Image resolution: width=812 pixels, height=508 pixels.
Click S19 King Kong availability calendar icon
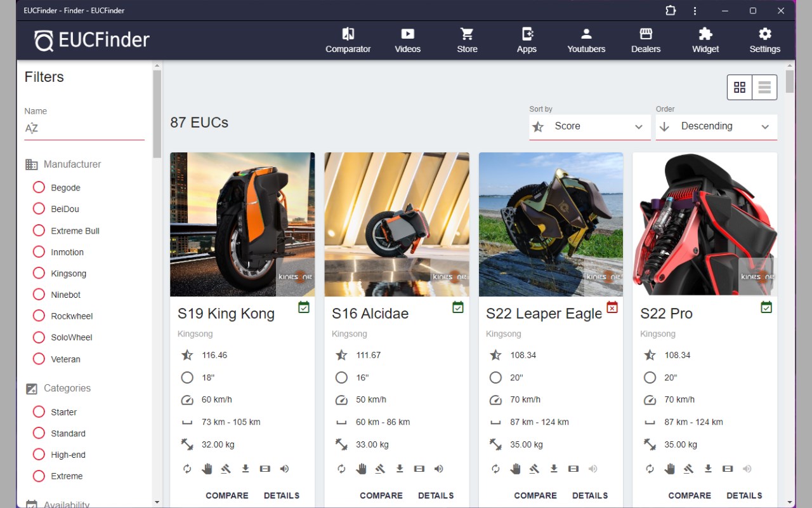[x=304, y=307]
